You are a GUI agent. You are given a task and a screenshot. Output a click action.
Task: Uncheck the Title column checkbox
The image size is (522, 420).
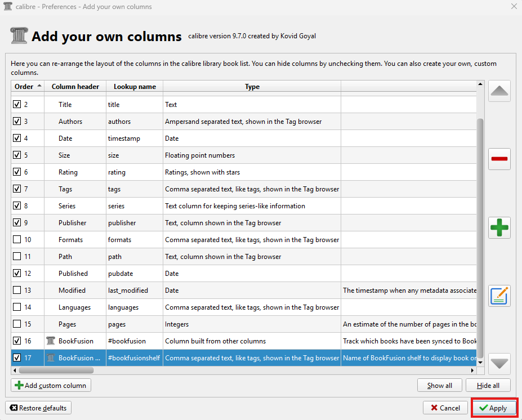(x=17, y=104)
